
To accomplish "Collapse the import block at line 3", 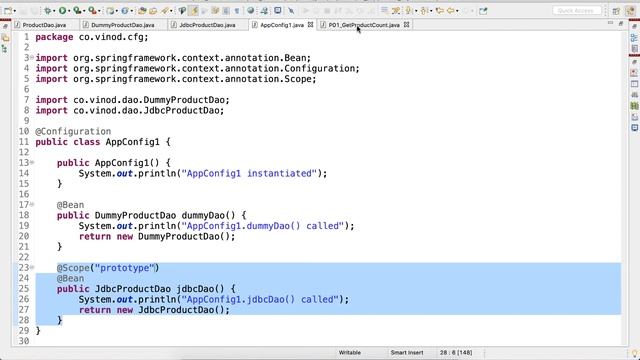I will click(32, 58).
